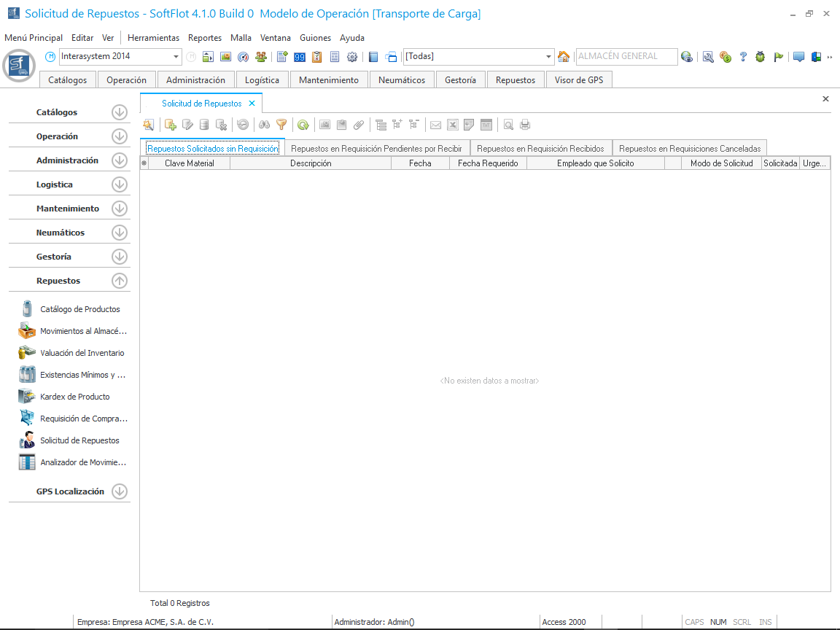This screenshot has width=840, height=630.
Task: Click the home icon in the top toolbar
Action: (x=564, y=57)
